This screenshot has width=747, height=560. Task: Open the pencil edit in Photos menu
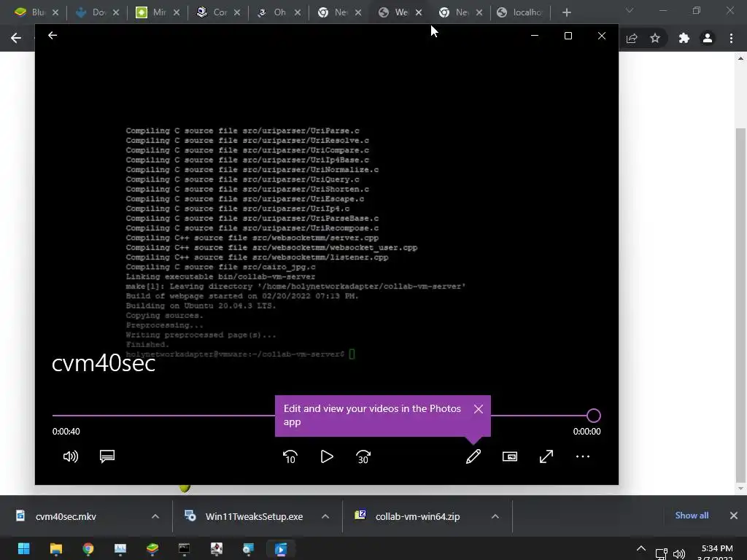coord(473,456)
